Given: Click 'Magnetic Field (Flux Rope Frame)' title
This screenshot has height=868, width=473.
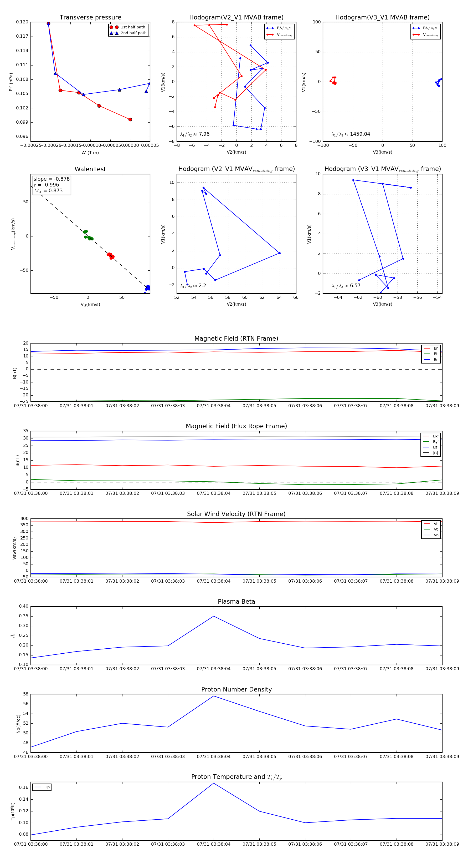Looking at the screenshot, I should tap(236, 426).
